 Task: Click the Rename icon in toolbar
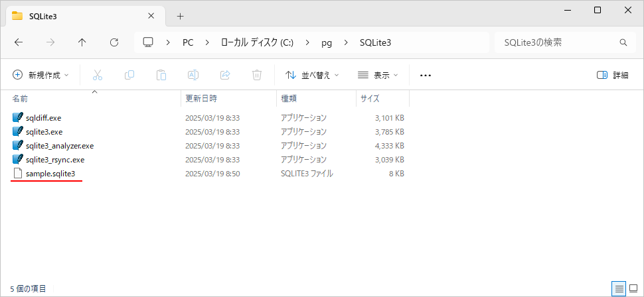coord(193,75)
